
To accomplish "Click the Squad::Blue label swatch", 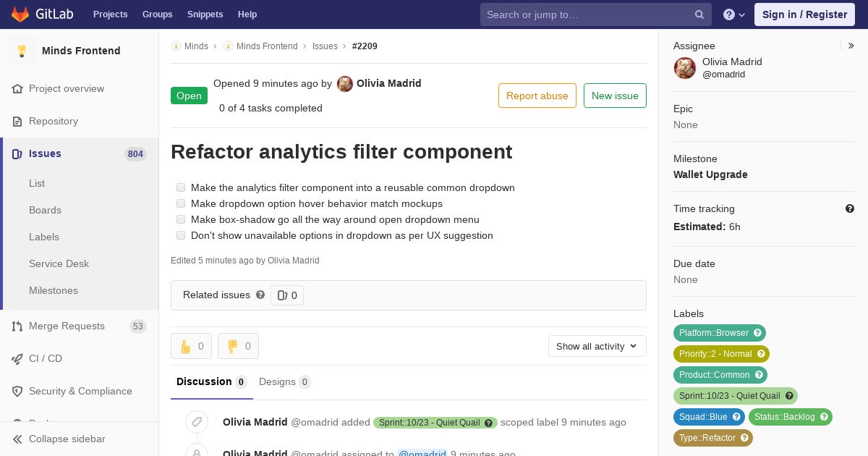I will pyautogui.click(x=709, y=417).
